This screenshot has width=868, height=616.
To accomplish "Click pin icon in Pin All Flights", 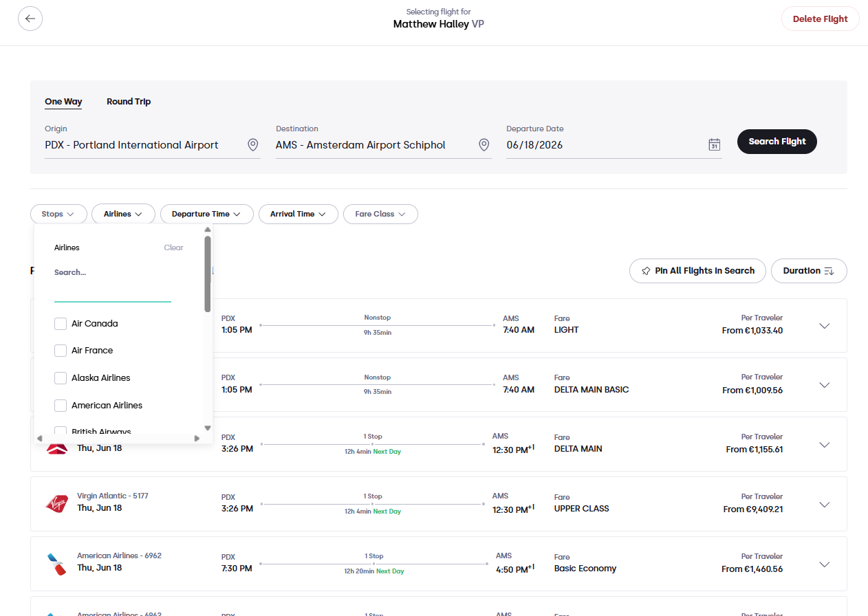I will (x=646, y=271).
